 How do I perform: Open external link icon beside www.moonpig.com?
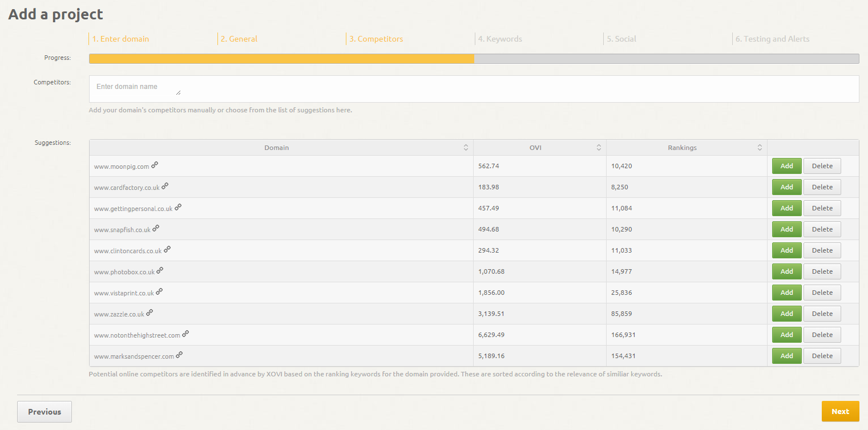(x=155, y=165)
